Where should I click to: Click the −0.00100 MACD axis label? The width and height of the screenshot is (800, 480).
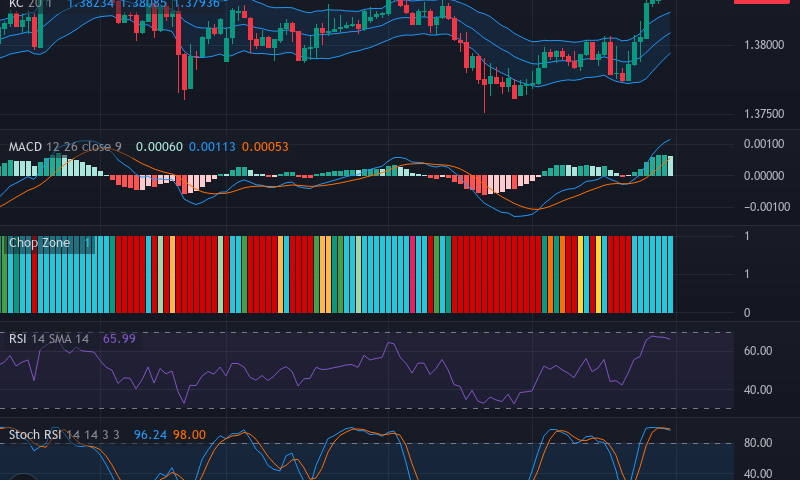point(767,207)
